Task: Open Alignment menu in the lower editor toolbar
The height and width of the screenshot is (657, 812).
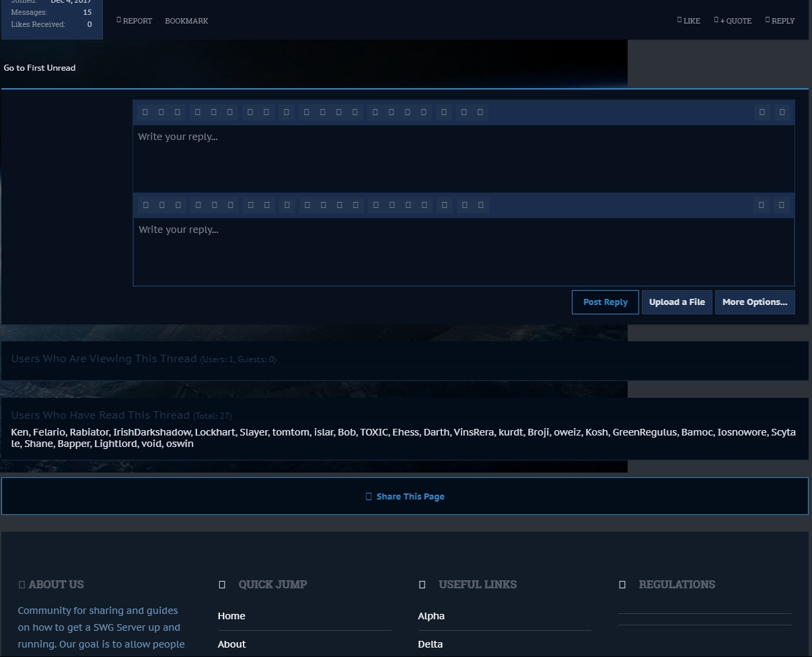Action: click(x=287, y=205)
